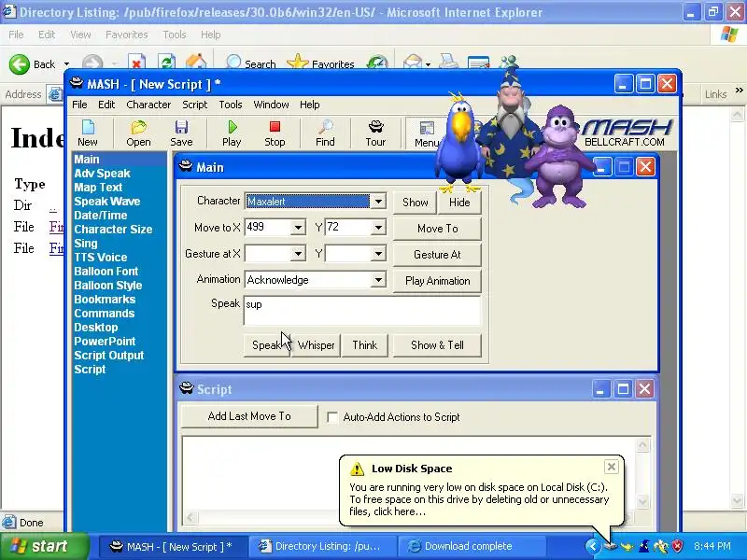Open the Window menu
747x560 pixels.
[x=271, y=105]
